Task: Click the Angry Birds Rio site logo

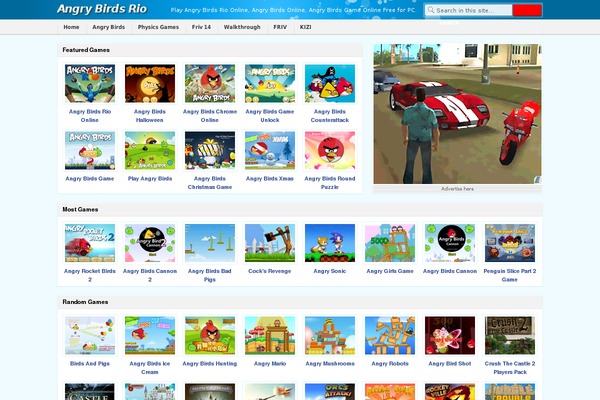Action: point(102,9)
